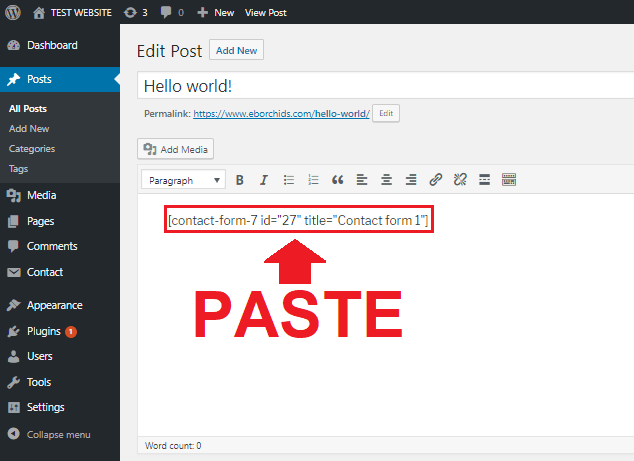The image size is (634, 461).
Task: Click the insert link icon
Action: 435,180
